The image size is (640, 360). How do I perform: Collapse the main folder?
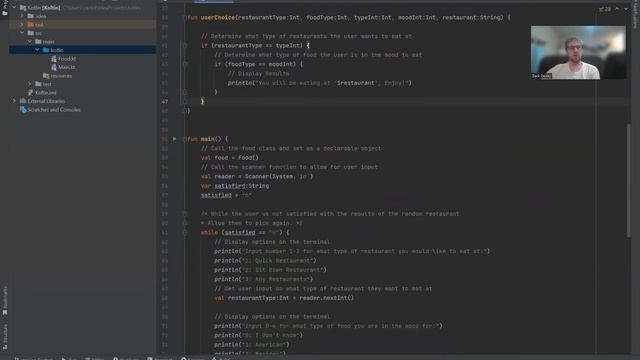pyautogui.click(x=30, y=42)
